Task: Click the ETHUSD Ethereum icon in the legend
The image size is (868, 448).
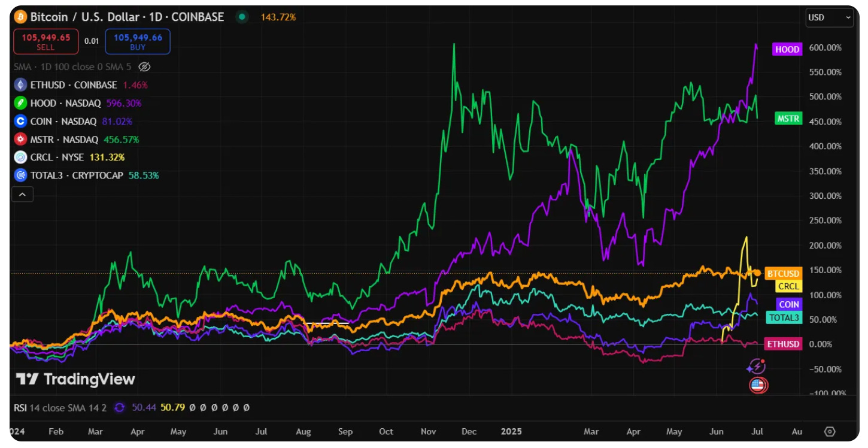Action: pyautogui.click(x=21, y=85)
